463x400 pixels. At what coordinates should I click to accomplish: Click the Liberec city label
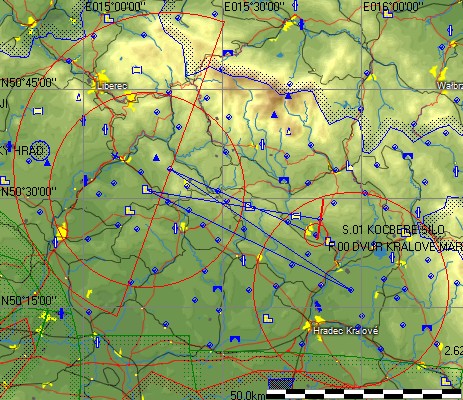click(112, 86)
